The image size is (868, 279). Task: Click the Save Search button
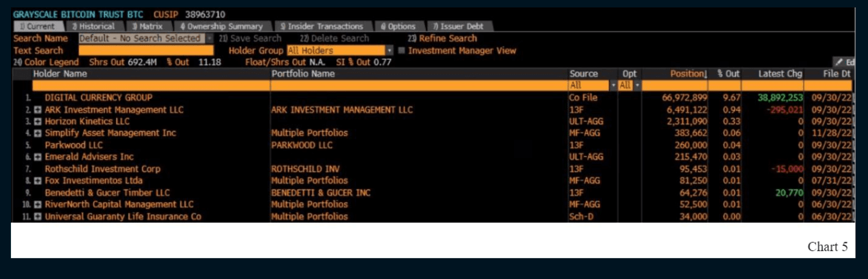point(251,39)
